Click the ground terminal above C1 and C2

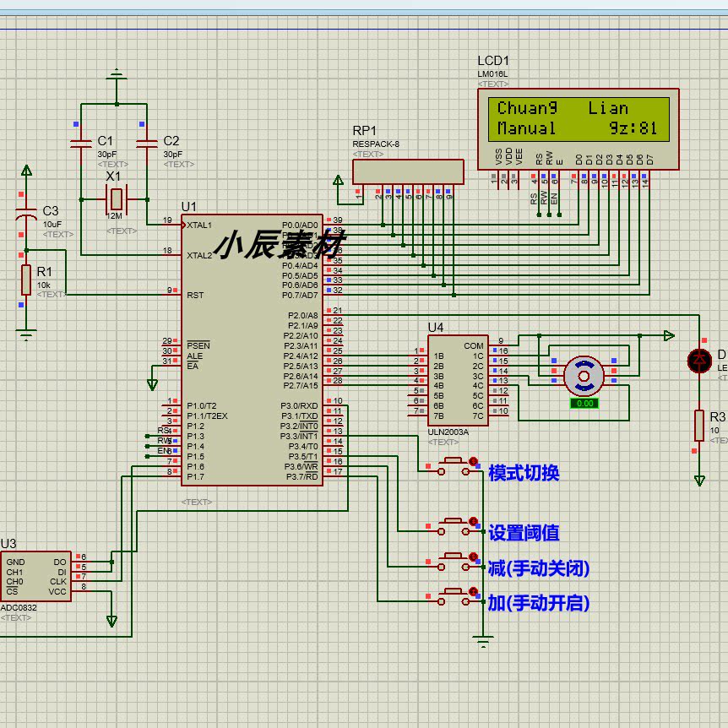pos(116,74)
